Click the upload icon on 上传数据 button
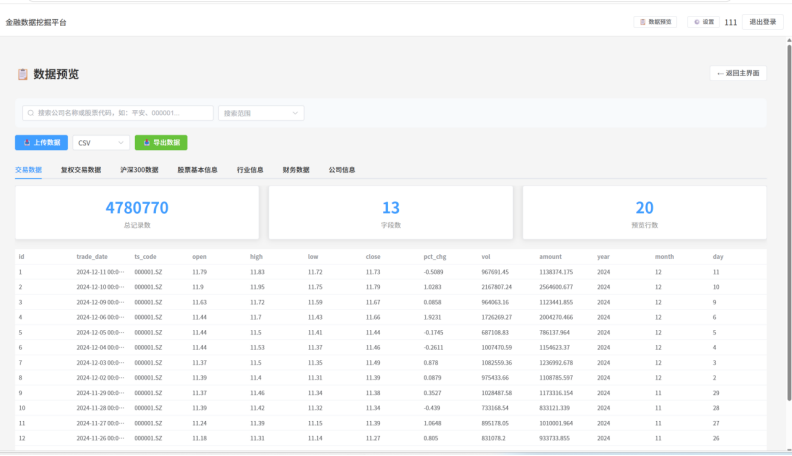This screenshot has height=456, width=792. (x=27, y=142)
